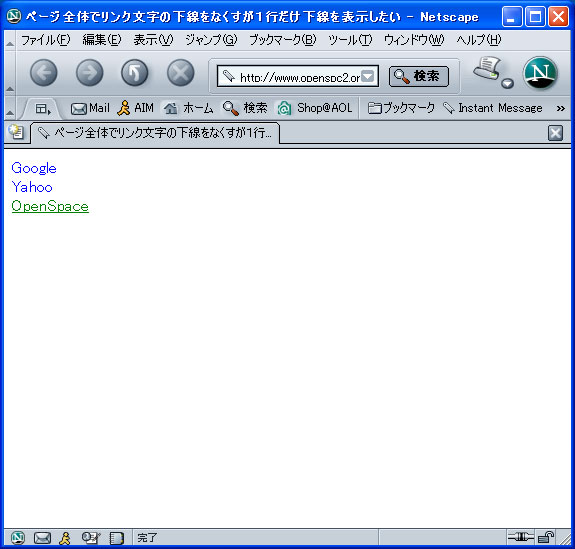Screen dimensions: 575x549
Task: Click the Netscape N throbber logo
Action: (x=540, y=73)
